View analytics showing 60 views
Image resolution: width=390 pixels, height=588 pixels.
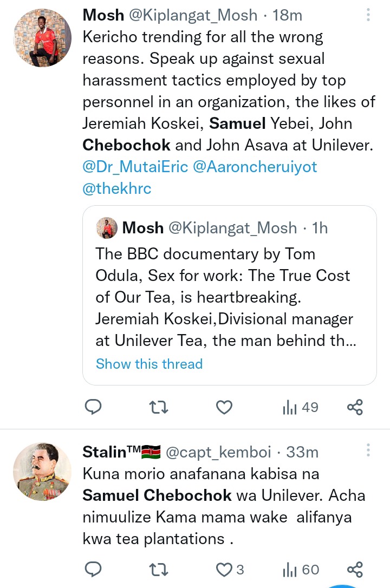[x=301, y=569]
